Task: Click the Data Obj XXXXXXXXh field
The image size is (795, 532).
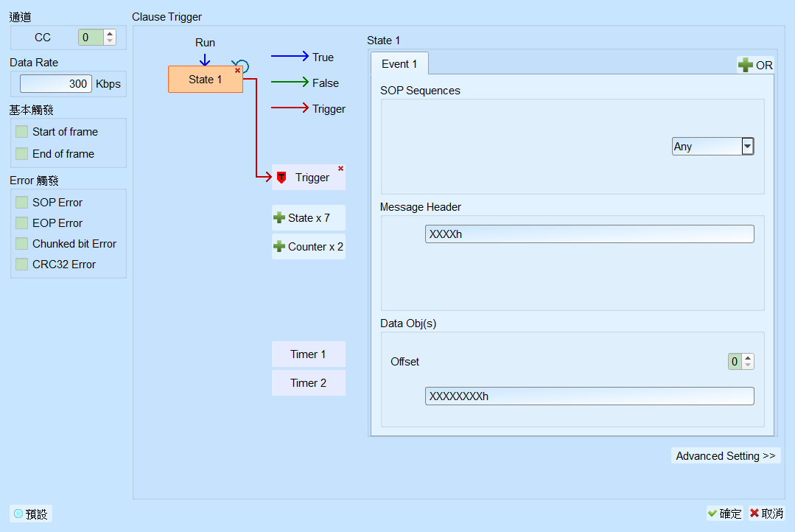Action: 589,396
